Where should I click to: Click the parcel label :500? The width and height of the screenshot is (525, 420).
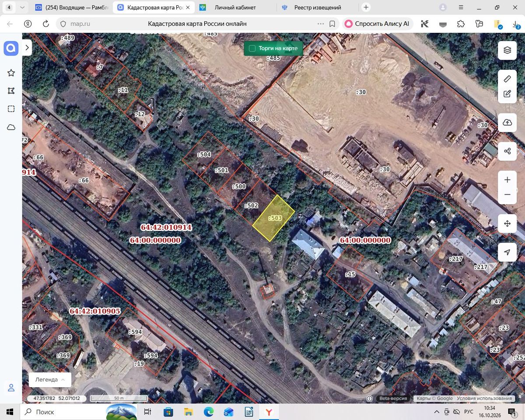(239, 186)
